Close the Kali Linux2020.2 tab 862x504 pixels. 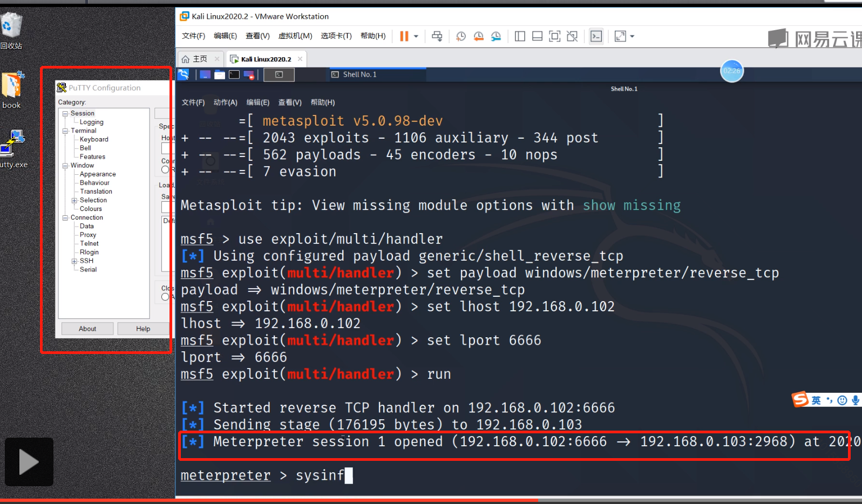coord(300,59)
